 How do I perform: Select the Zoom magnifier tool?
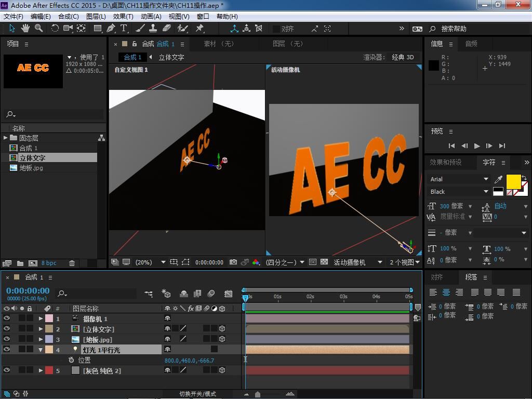point(39,28)
